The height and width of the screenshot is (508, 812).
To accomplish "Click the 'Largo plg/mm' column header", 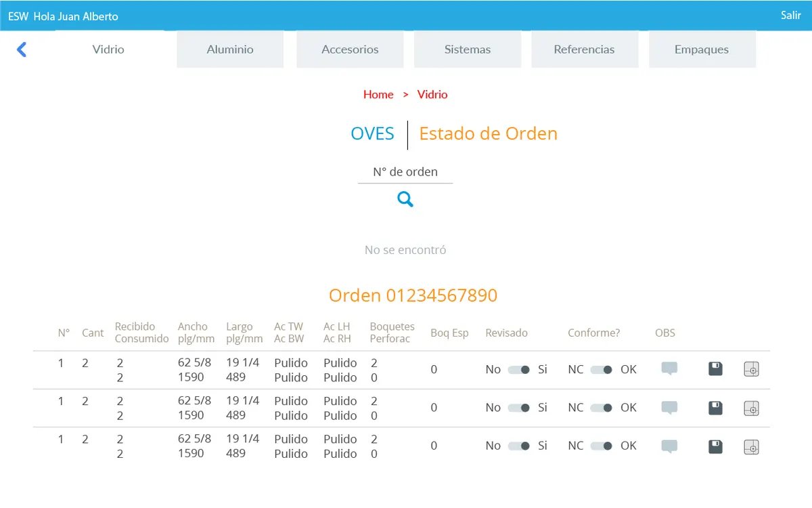I will tap(244, 333).
